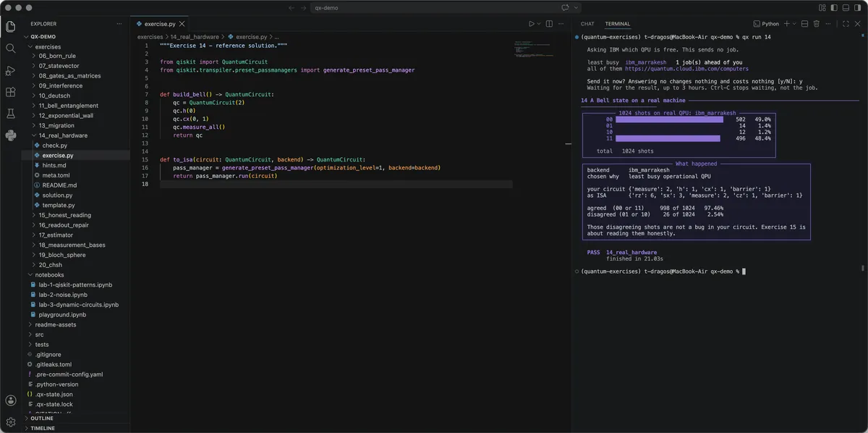This screenshot has width=868, height=433.
Task: Open the Manage gear menu
Action: click(11, 422)
